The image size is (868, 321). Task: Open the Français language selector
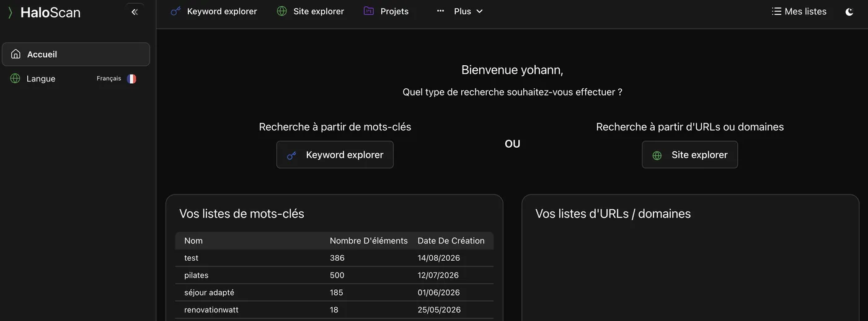[117, 79]
